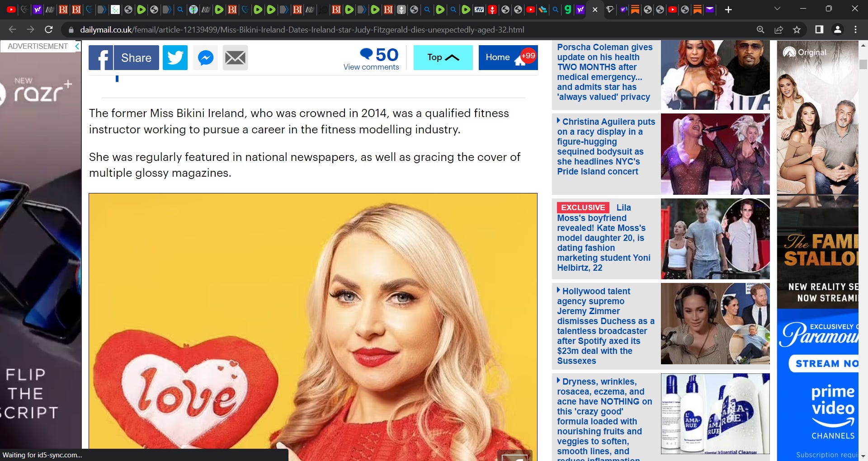The width and height of the screenshot is (868, 461).
Task: Add a new browser tab
Action: point(728,9)
